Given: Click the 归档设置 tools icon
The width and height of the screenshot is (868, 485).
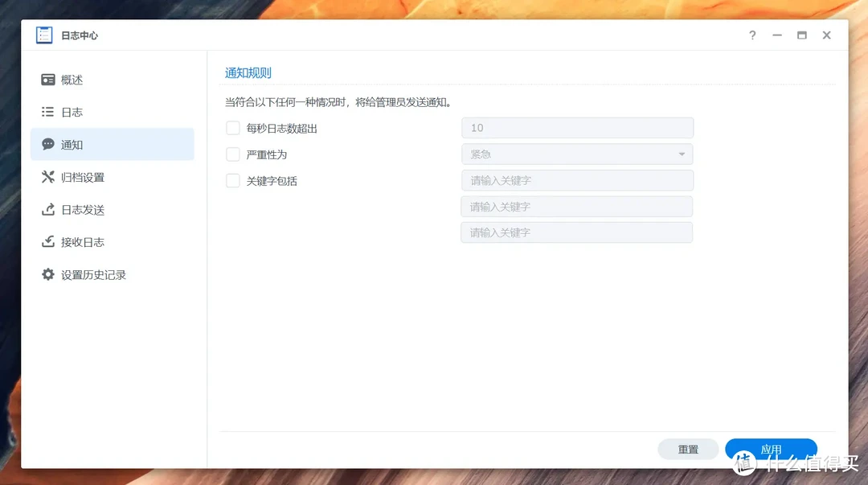Looking at the screenshot, I should [x=48, y=177].
